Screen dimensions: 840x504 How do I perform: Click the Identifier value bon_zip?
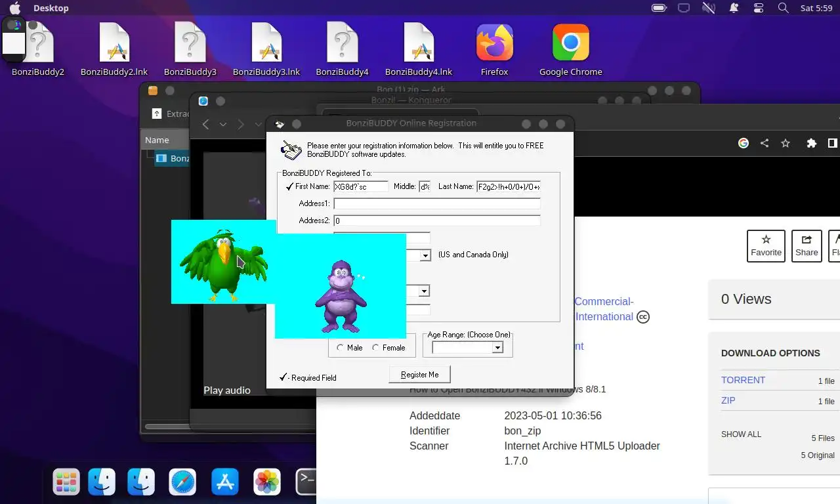[x=522, y=430]
